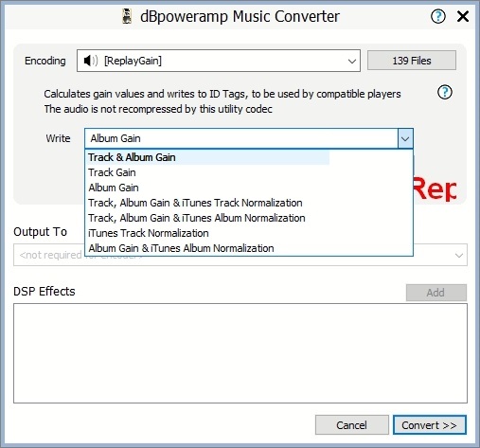Select Track, Album Gain & iTunes Track Normalization
The width and height of the screenshot is (480, 448).
(x=249, y=203)
